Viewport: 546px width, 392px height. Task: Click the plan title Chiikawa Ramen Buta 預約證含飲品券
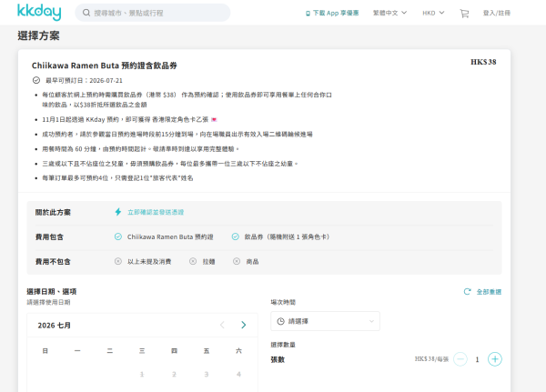point(105,65)
